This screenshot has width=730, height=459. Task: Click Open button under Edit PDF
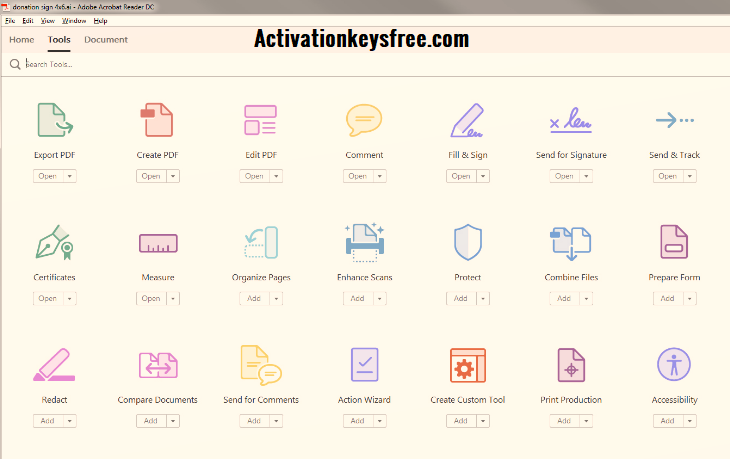pos(254,176)
